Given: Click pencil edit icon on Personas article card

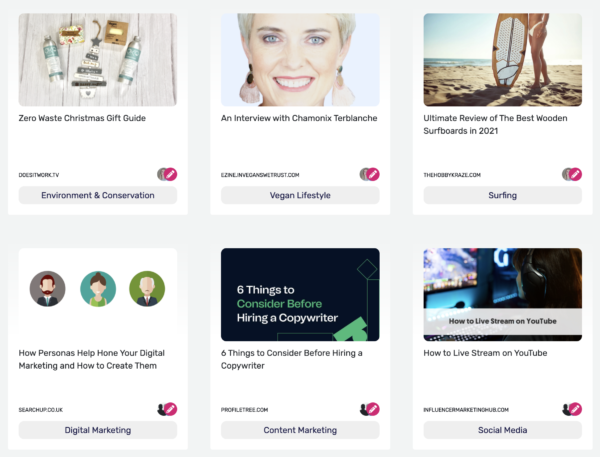Looking at the screenshot, I should coord(171,409).
